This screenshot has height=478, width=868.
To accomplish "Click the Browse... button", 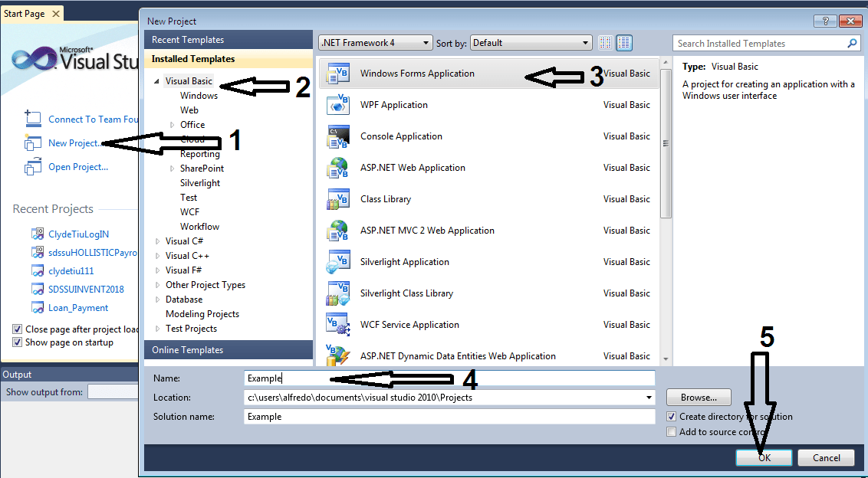I will [699, 398].
